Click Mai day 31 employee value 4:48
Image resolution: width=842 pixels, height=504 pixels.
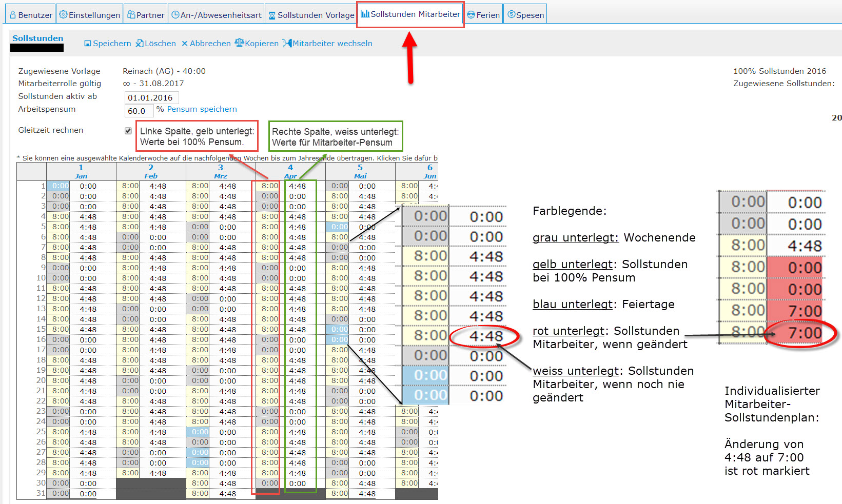pos(367,494)
